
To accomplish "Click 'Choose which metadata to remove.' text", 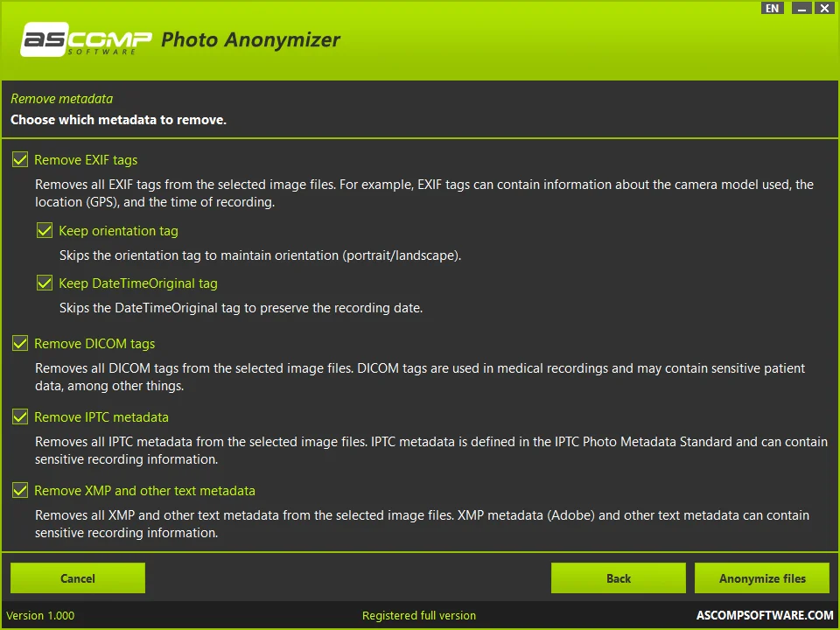I will pos(118,120).
